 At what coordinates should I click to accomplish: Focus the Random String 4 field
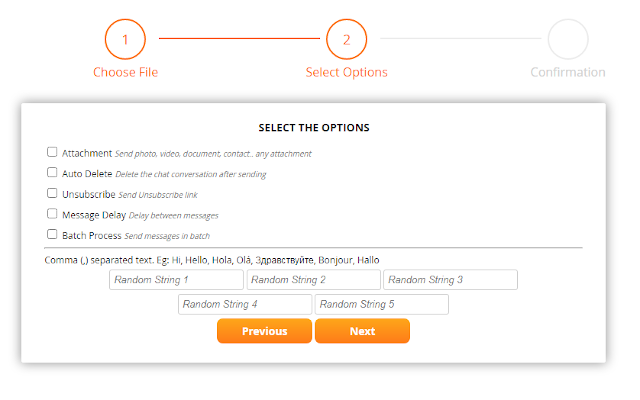point(245,304)
